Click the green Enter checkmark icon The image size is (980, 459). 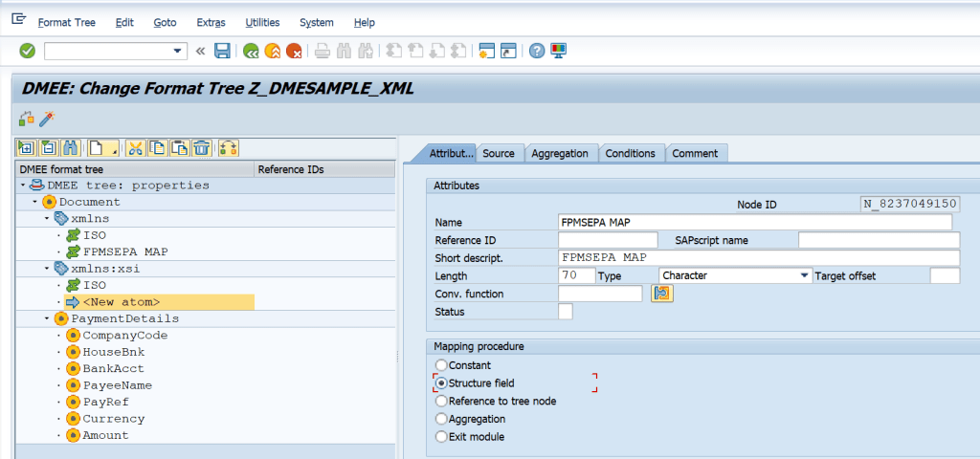pyautogui.click(x=28, y=51)
